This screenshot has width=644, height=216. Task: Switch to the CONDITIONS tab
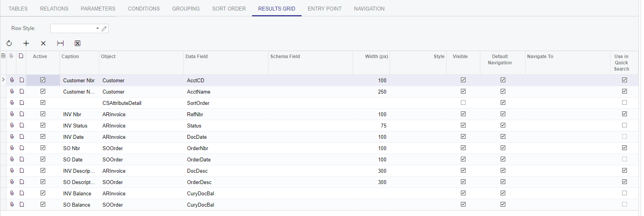[144, 9]
